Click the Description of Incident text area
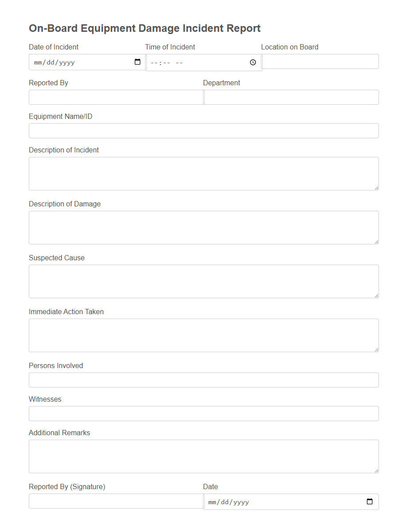This screenshot has width=398, height=532. tap(203, 173)
